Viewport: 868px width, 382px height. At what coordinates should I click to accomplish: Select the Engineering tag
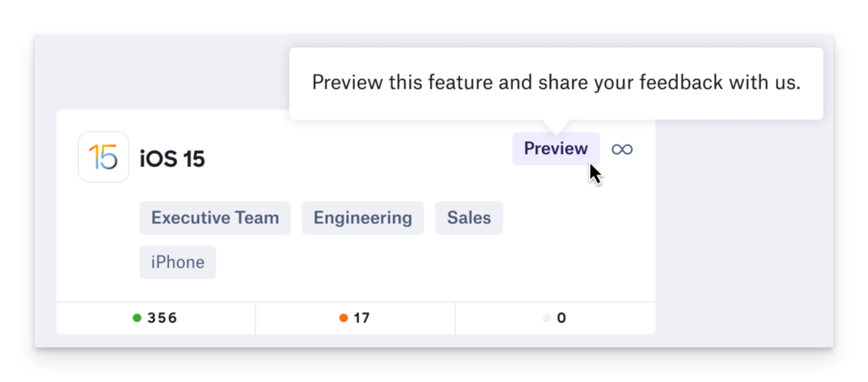(x=363, y=218)
